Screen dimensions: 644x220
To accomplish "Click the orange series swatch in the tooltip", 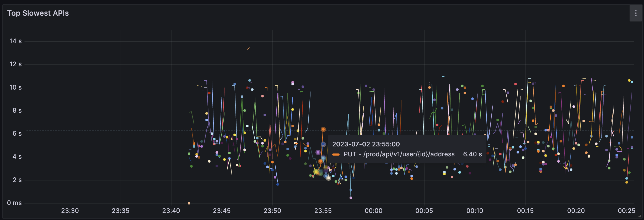I will pos(336,155).
